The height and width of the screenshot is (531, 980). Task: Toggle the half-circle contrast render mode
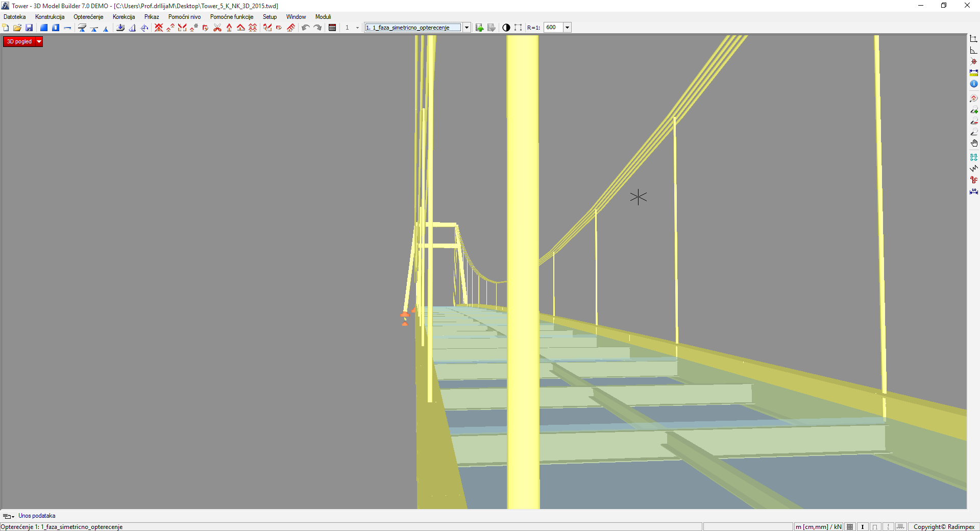tap(506, 28)
